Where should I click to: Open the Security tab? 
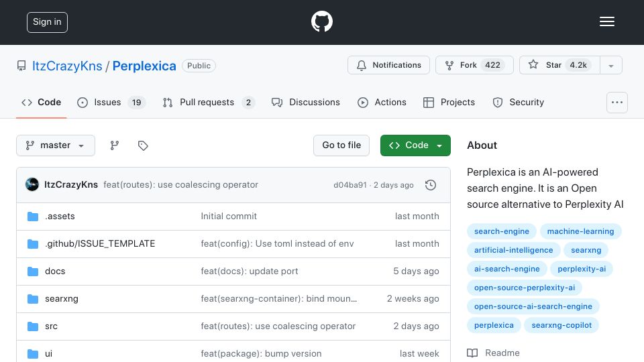click(519, 102)
